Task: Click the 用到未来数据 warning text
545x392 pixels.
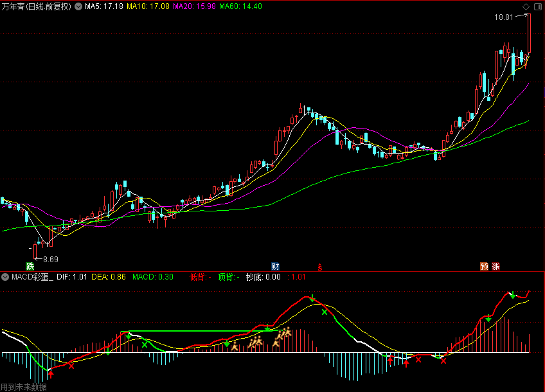Action: pyautogui.click(x=24, y=387)
